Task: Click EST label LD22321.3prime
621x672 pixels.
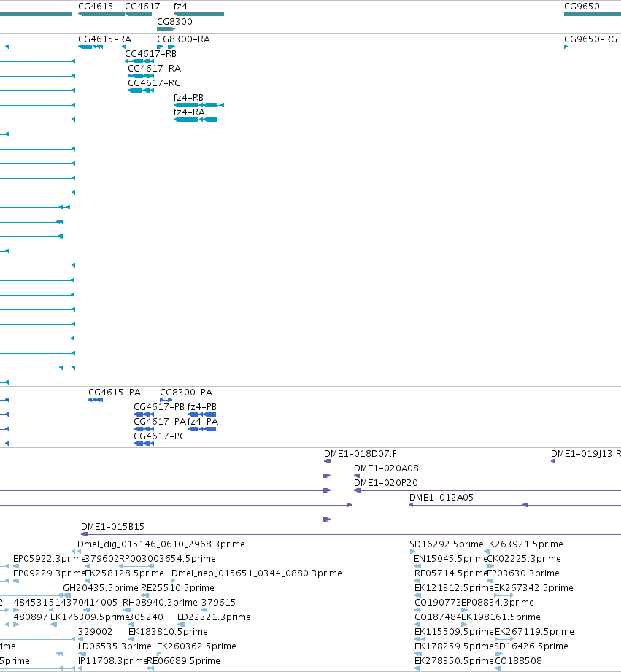Action: coord(214,617)
